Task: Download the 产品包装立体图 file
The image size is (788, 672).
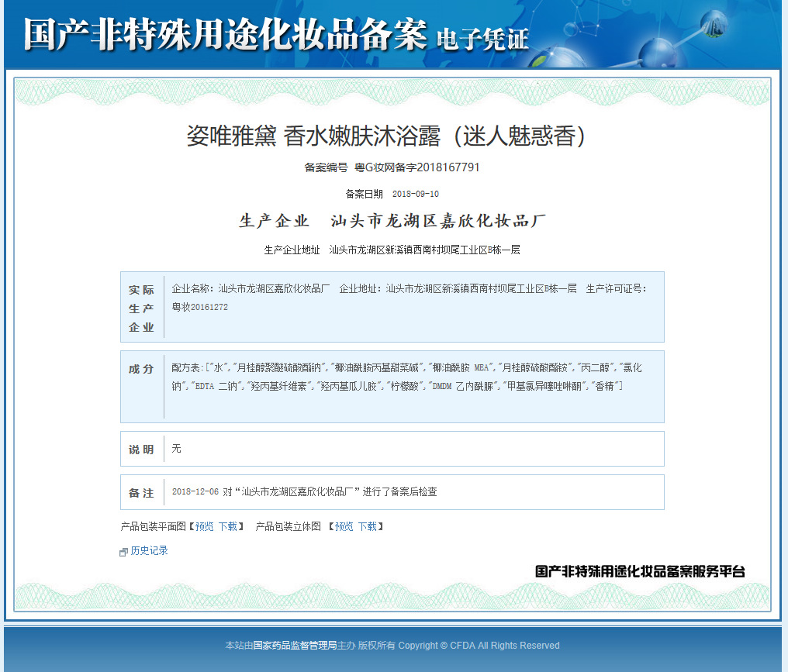Action: click(x=368, y=526)
